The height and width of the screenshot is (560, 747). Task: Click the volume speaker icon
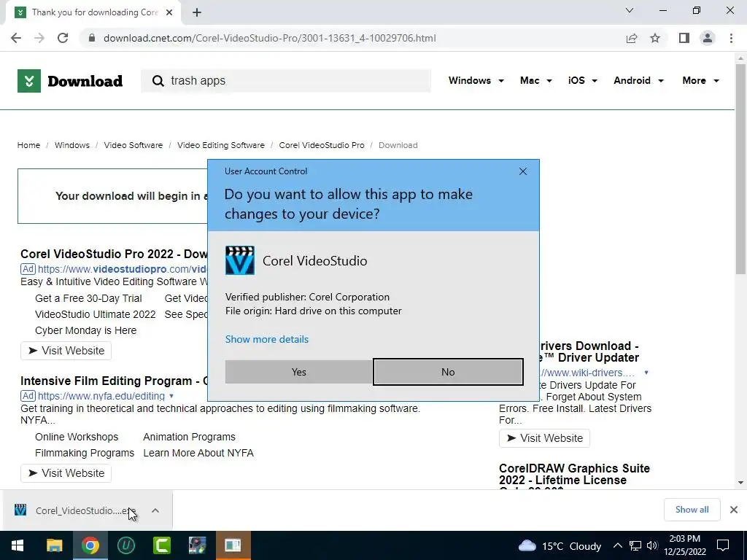[652, 545]
